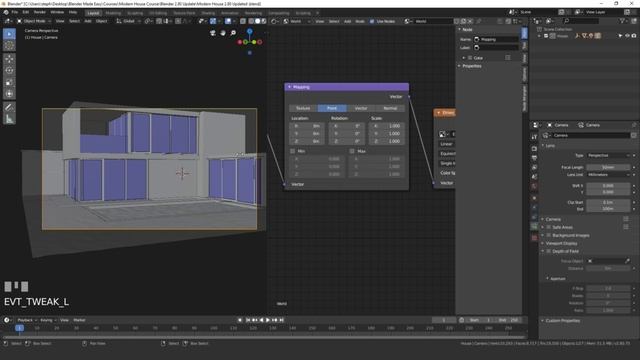Screen dimensions: 640x360
Task: Toggle the Background Images checkbox
Action: point(549,236)
